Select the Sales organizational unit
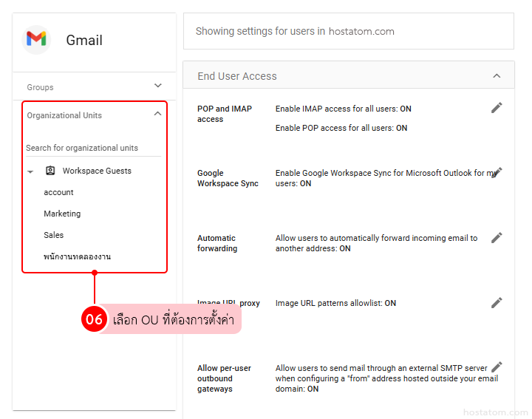Image resolution: width=532 pixels, height=419 pixels. [54, 235]
